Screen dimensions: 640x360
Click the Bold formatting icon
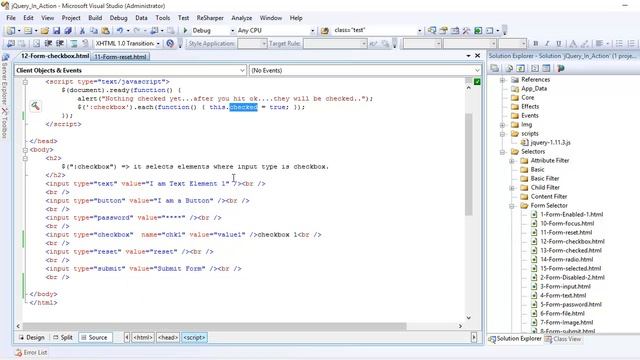point(536,43)
